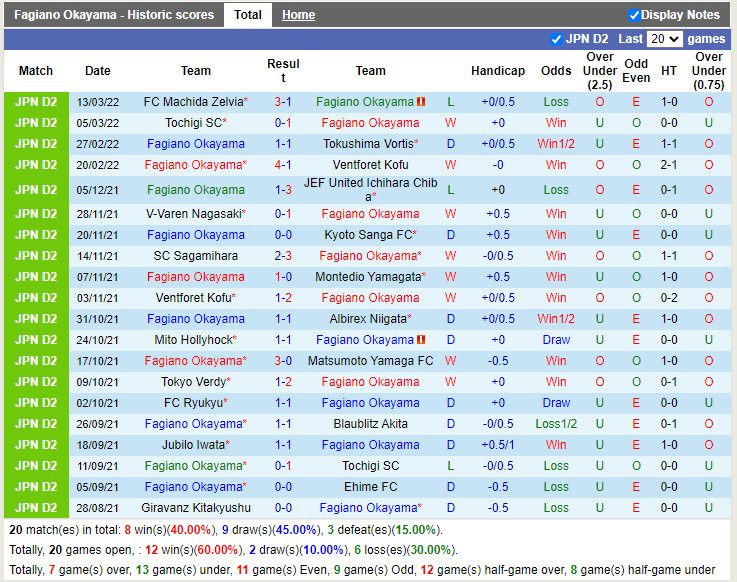Toggle the Display Notes checkbox
This screenshot has height=582, width=737.
(x=634, y=15)
